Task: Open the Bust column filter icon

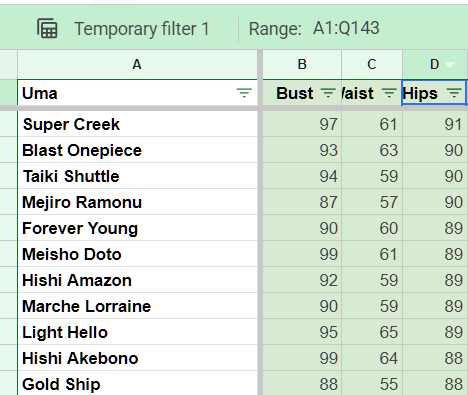Action: (328, 93)
